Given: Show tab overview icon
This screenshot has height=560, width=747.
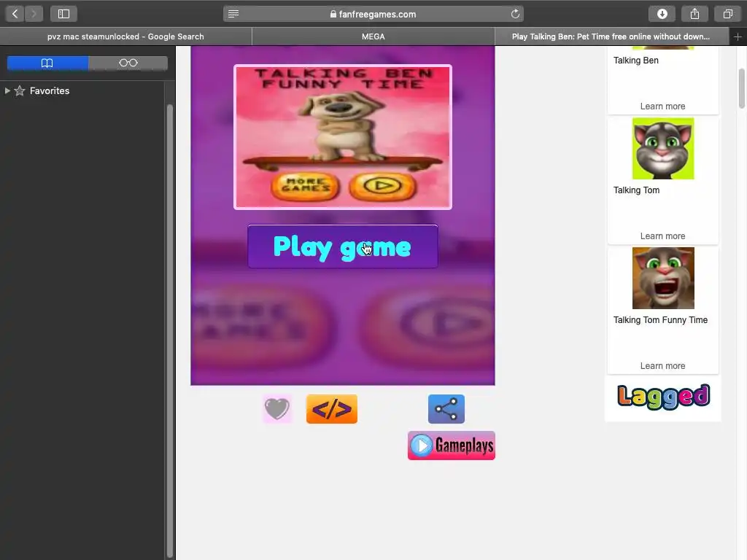Looking at the screenshot, I should pos(727,14).
